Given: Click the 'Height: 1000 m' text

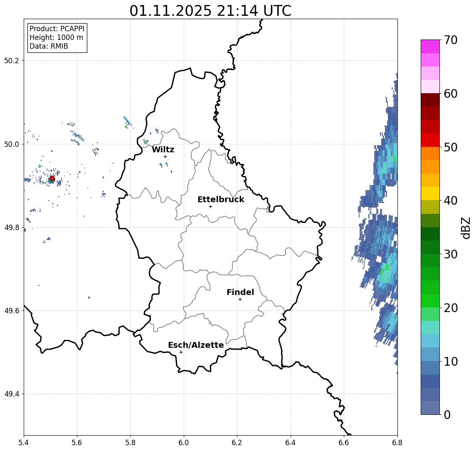Looking at the screenshot, I should 56,37.
